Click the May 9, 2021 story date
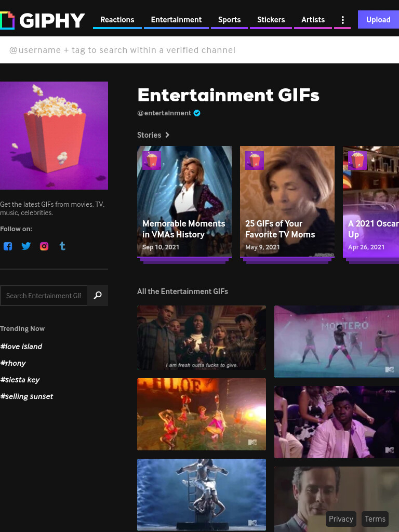 [262, 247]
